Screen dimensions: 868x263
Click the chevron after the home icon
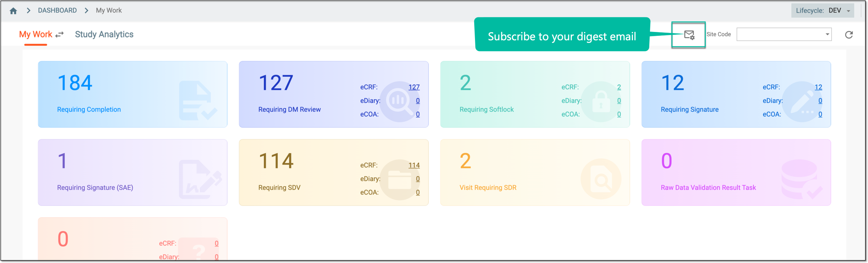pos(28,11)
